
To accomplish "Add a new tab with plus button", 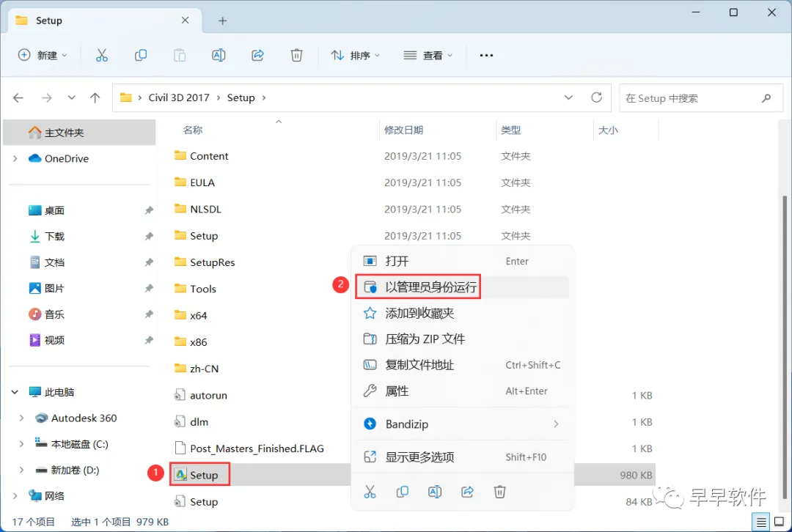I will 222,21.
